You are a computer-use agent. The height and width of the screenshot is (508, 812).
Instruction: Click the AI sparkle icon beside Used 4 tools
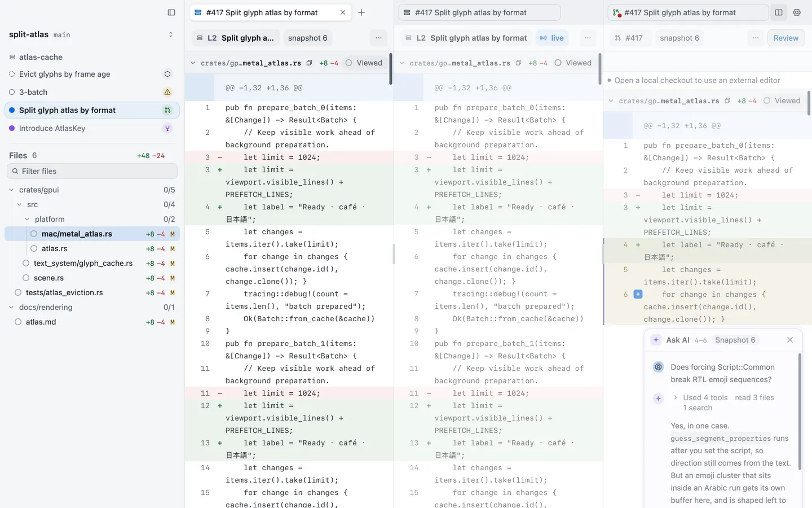click(658, 398)
